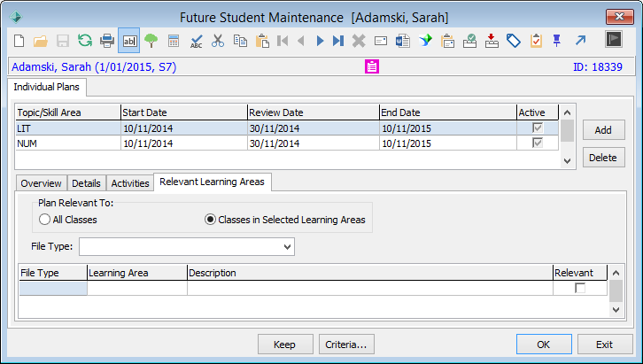Screen dimensions: 643x364
Task: Select the Relevant Learning Areas tab
Action: (212, 182)
